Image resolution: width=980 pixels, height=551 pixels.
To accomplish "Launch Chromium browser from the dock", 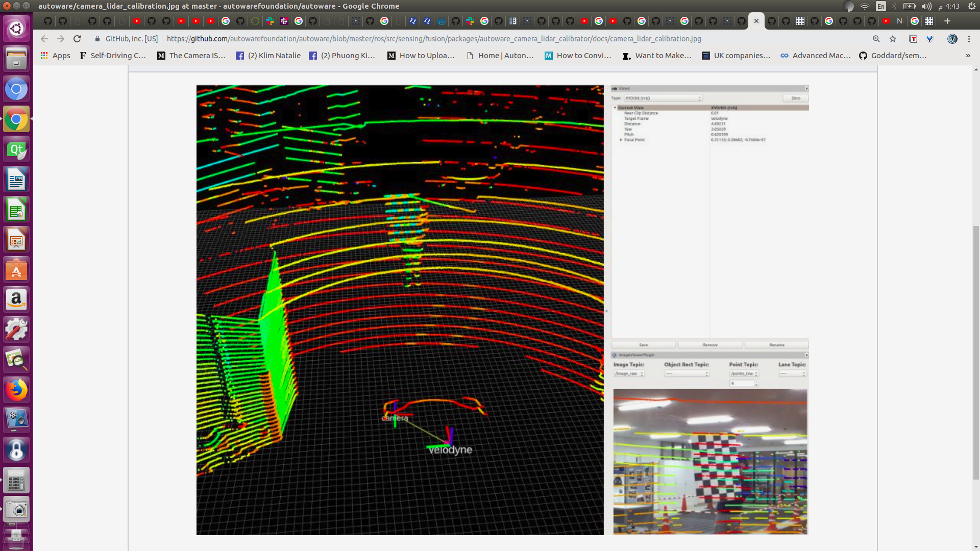I will pyautogui.click(x=16, y=89).
